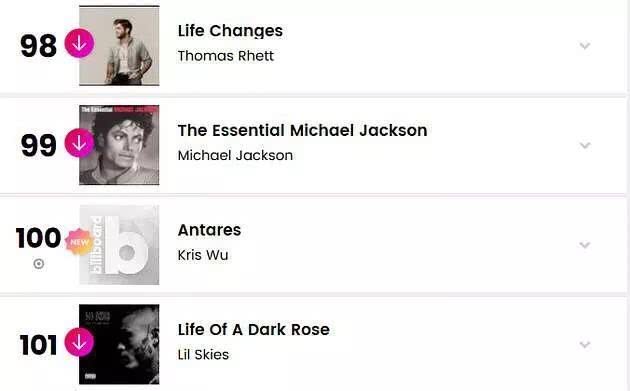Expand the Life Of A Dark Rose chevron
This screenshot has width=630, height=391.
tap(585, 344)
